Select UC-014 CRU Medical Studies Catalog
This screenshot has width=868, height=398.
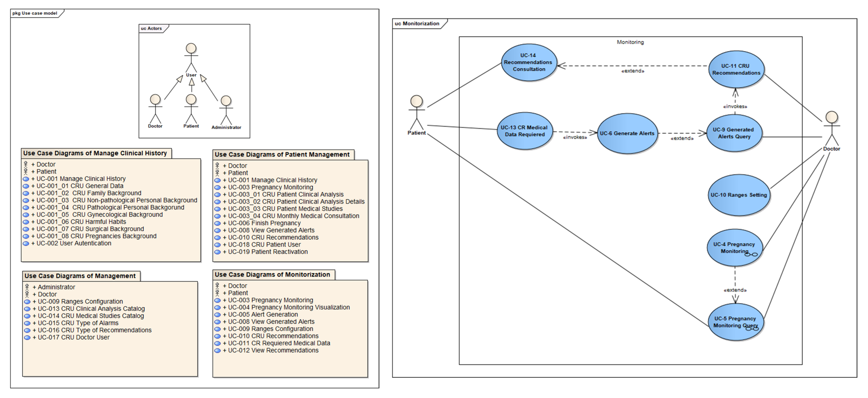point(84,316)
